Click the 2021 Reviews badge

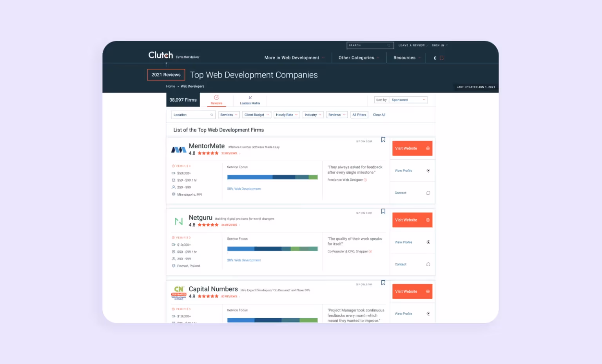(166, 75)
